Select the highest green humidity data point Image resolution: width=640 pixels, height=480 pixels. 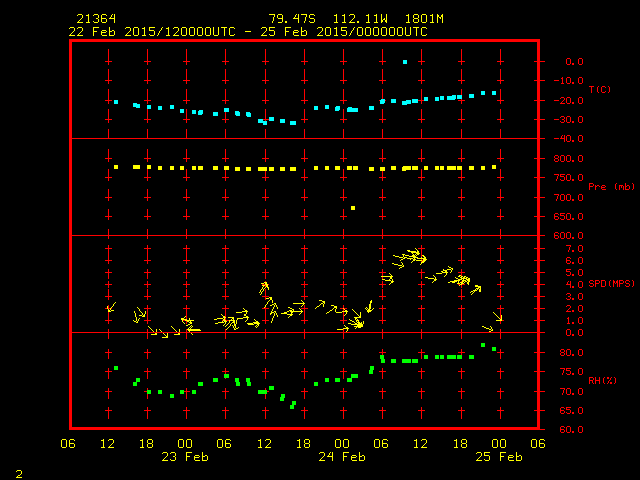click(483, 345)
